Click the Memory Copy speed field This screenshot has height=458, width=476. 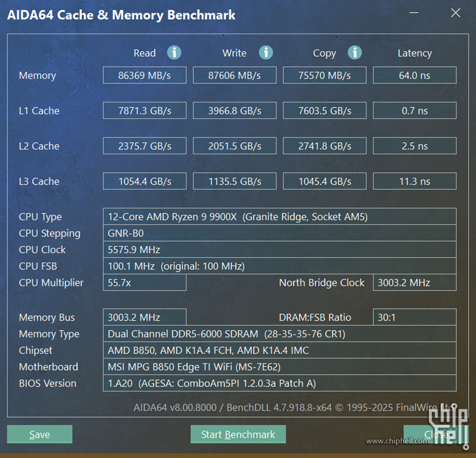point(324,75)
